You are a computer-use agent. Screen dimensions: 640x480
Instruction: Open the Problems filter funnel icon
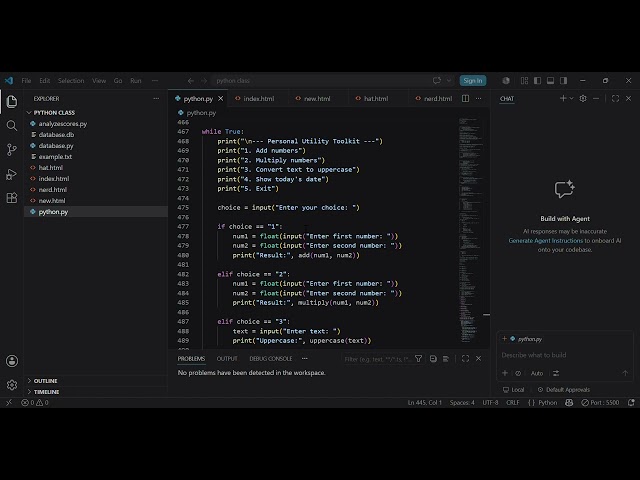click(x=418, y=359)
